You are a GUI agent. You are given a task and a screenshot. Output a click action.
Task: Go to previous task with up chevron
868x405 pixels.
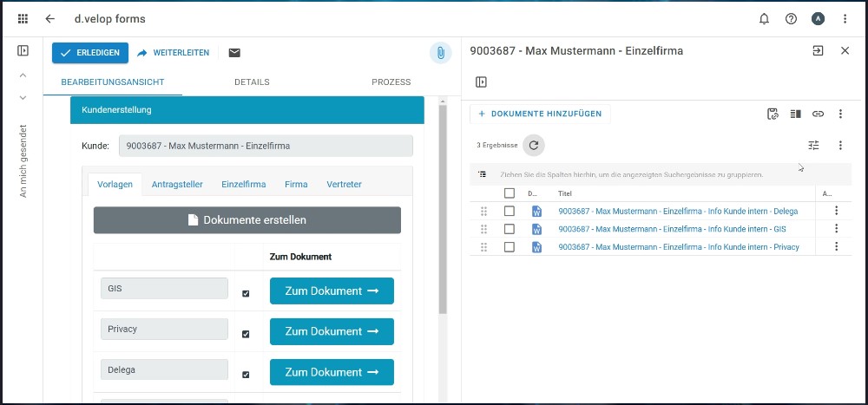(x=23, y=75)
